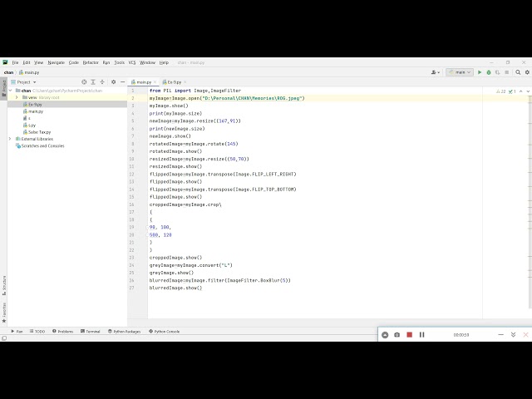
Task: Open IDE settings gear in top toolbar
Action: (527, 72)
